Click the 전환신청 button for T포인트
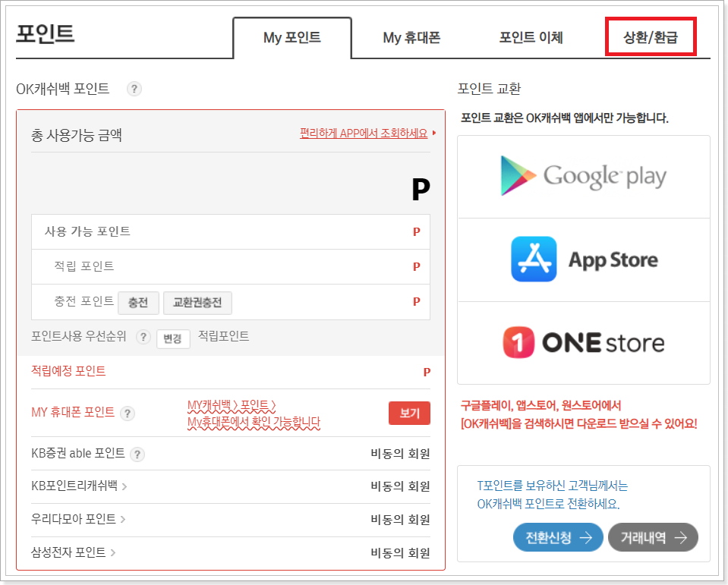This screenshot has width=728, height=585. coord(558,537)
